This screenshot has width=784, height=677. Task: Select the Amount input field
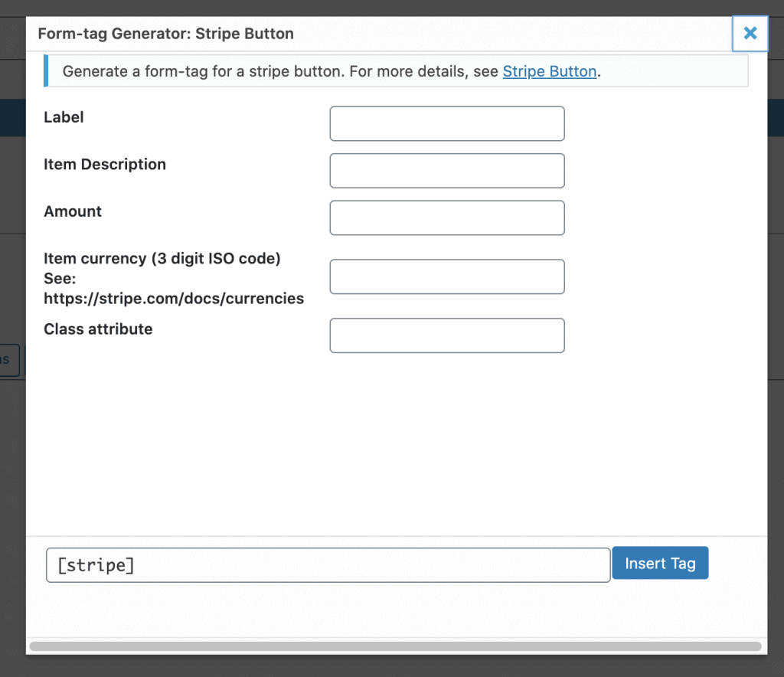tap(446, 218)
